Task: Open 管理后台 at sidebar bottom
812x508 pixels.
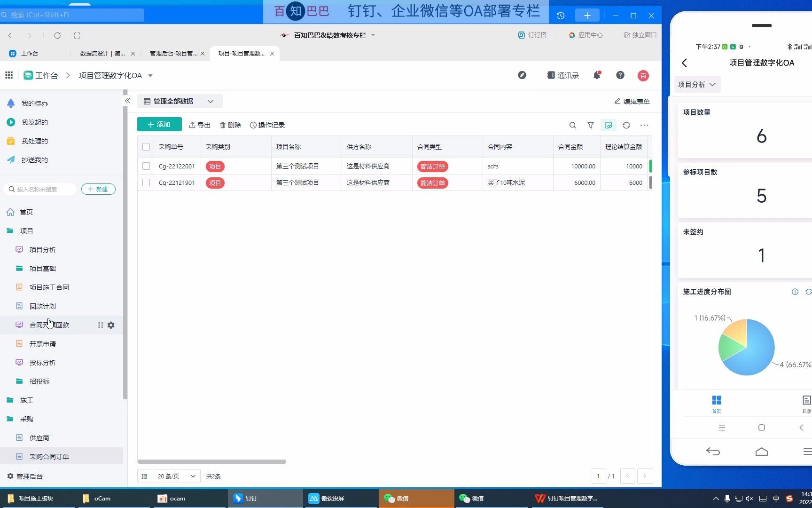Action: point(24,476)
